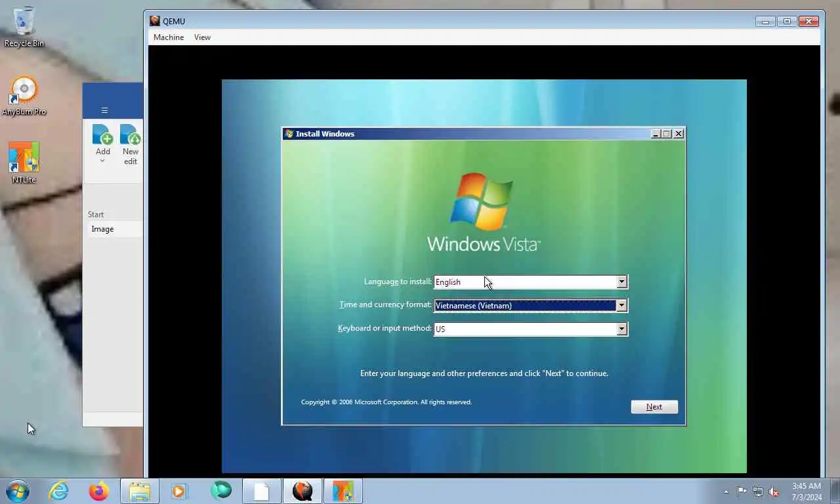
Task: Launch Internet Explorer from taskbar
Action: point(58,491)
